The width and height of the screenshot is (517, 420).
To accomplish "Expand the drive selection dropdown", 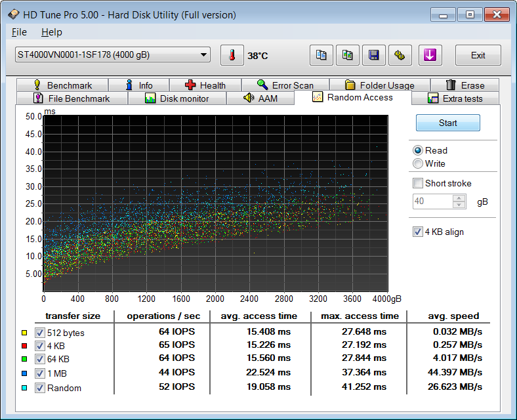I will click(203, 55).
